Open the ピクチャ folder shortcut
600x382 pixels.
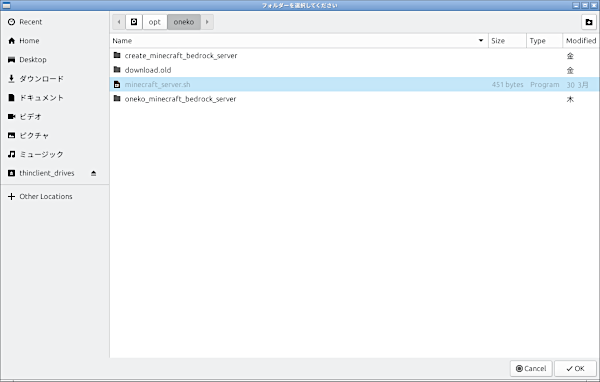(55, 135)
